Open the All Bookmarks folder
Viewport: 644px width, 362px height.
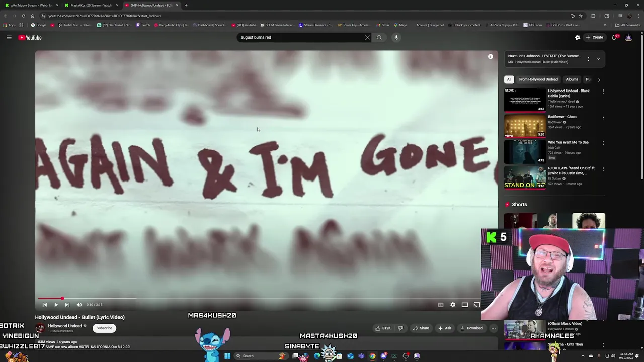click(628, 25)
